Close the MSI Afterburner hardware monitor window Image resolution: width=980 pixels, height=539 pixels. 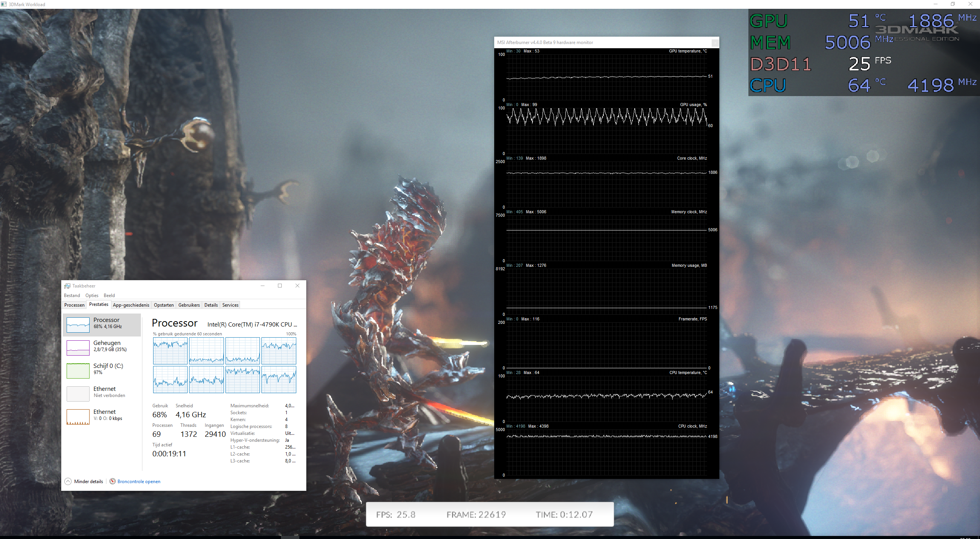click(715, 42)
